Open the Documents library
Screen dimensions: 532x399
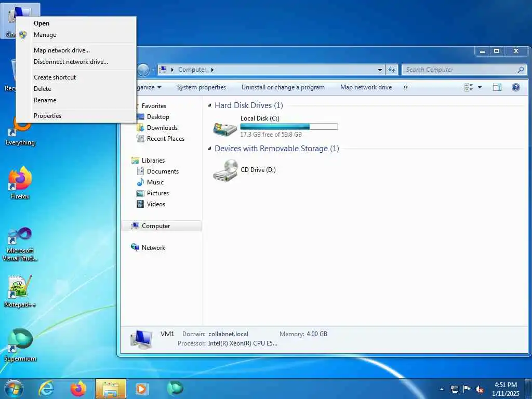click(163, 171)
